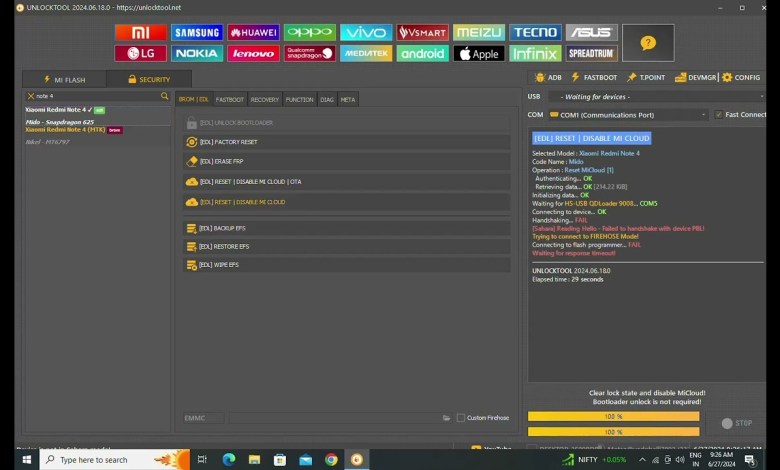Switch to the META tab
780x470 pixels.
click(348, 99)
